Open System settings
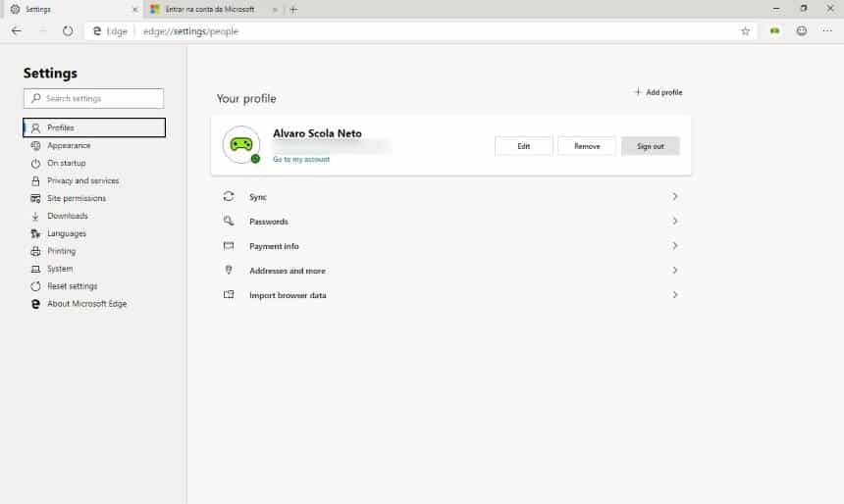The image size is (844, 504). point(60,269)
